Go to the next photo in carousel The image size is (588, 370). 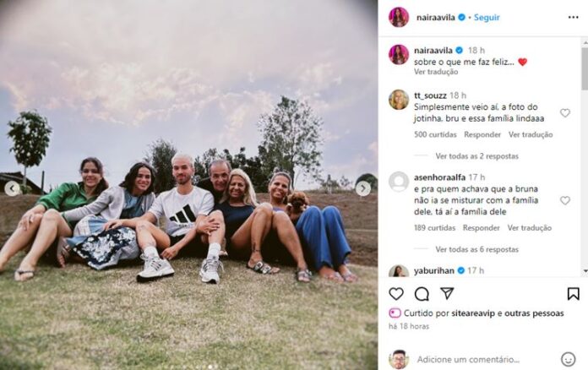pyautogui.click(x=363, y=188)
